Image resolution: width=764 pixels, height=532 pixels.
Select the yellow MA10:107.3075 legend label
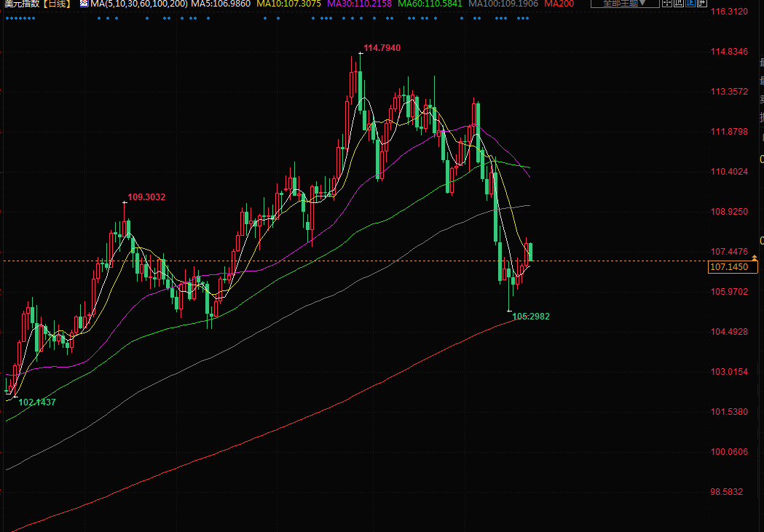[x=289, y=4]
